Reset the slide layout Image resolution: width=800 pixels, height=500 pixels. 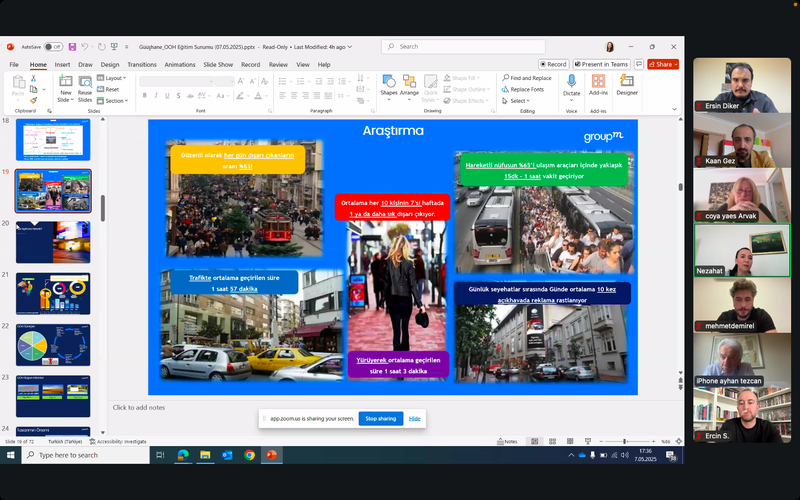tap(108, 89)
